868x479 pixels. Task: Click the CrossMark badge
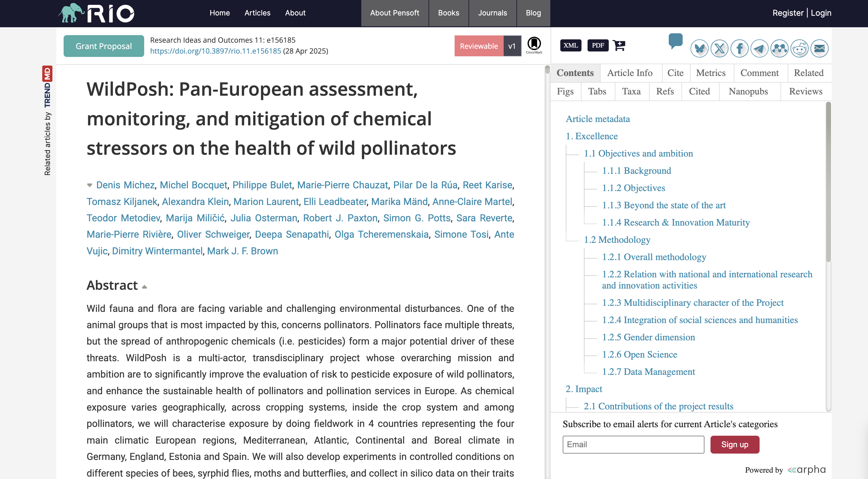pos(534,45)
